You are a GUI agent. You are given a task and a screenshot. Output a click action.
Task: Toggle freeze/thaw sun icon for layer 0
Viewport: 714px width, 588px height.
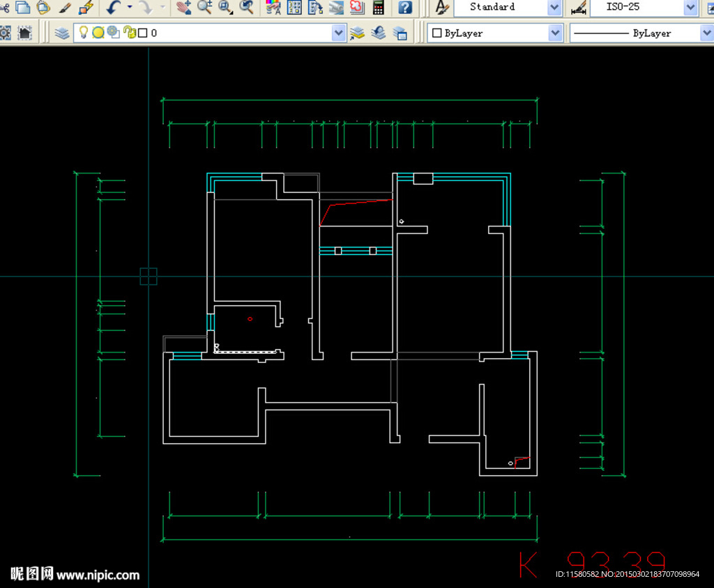coord(98,33)
